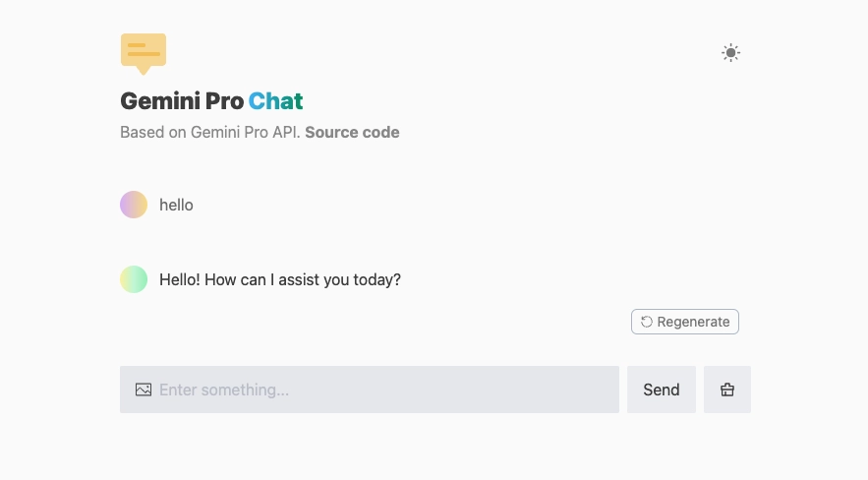This screenshot has width=868, height=480.
Task: Focus the "Enter something..." text field
Action: click(x=383, y=390)
